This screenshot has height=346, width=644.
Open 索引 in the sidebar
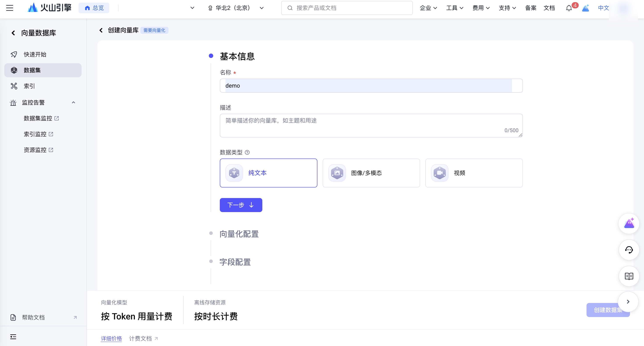29,86
